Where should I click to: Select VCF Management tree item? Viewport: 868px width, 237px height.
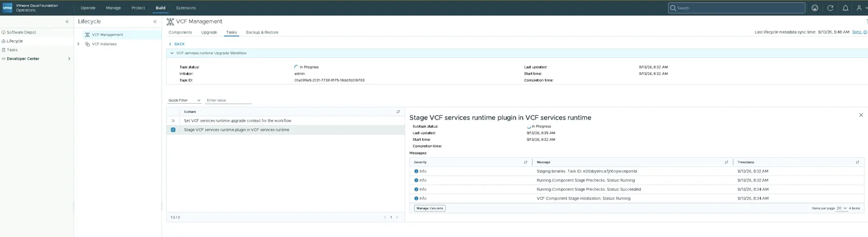tap(107, 35)
